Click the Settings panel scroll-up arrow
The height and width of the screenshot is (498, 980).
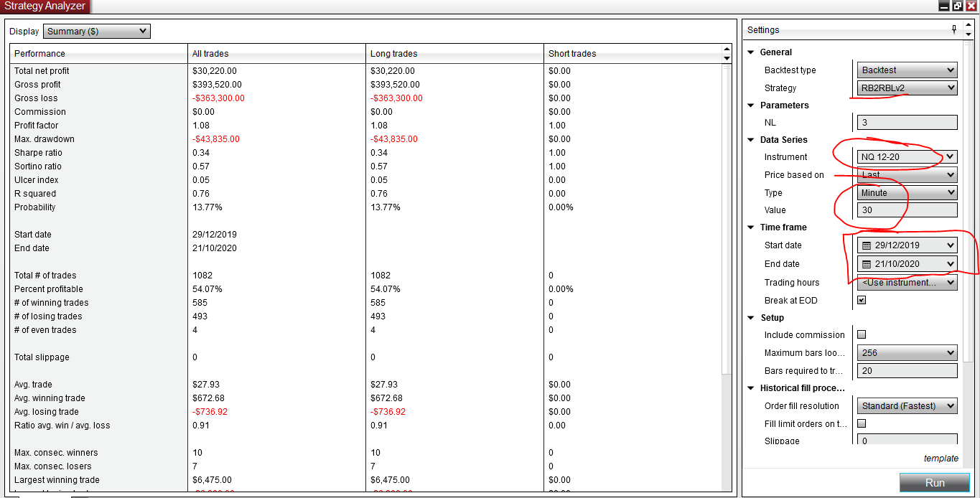(x=969, y=27)
